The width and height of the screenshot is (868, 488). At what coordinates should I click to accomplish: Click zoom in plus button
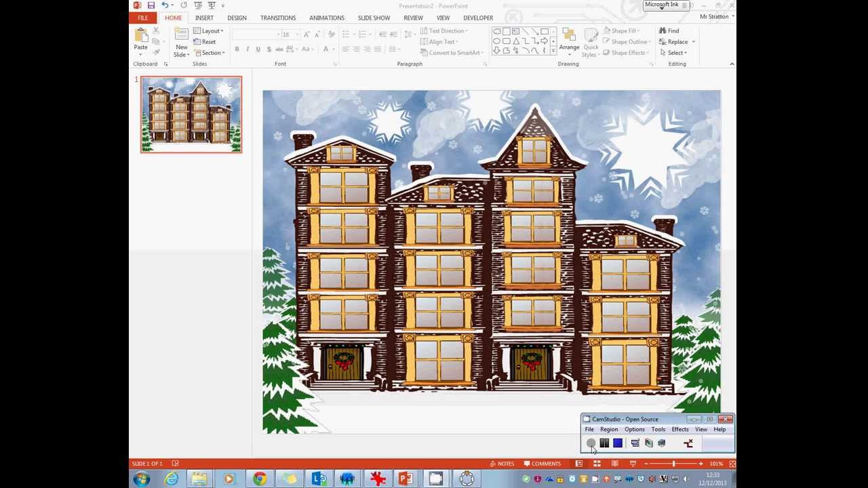(701, 464)
